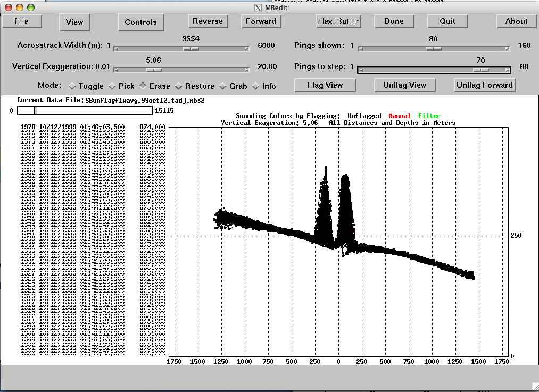Click the Vertical Exaggeration value 5.06

[x=153, y=60]
